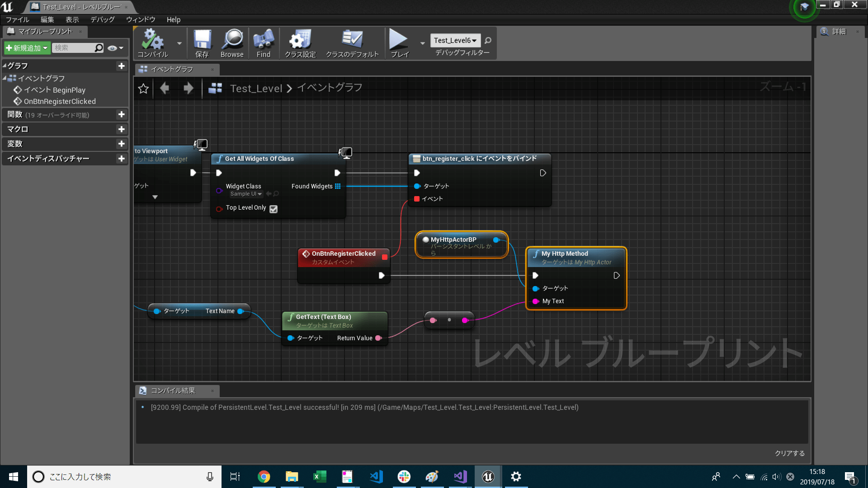Select the 詳細 (Details) tab
This screenshot has width=868, height=488.
[x=839, y=31]
